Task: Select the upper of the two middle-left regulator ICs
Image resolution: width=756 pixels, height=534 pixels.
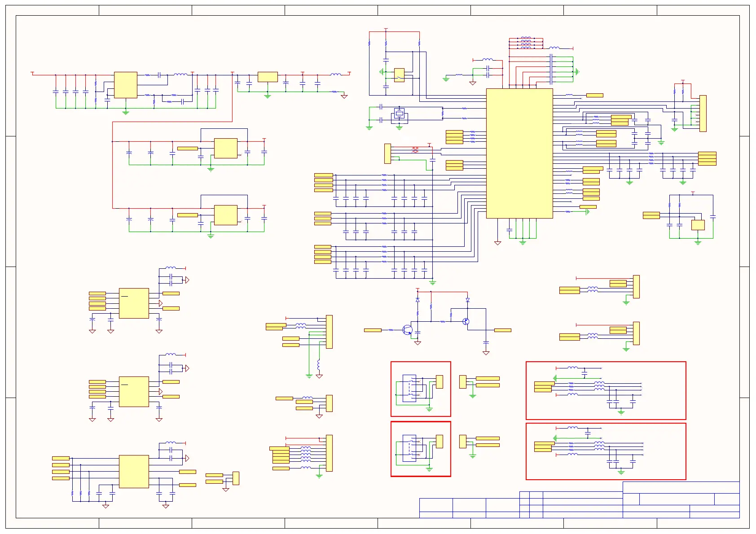Action: pyautogui.click(x=226, y=149)
